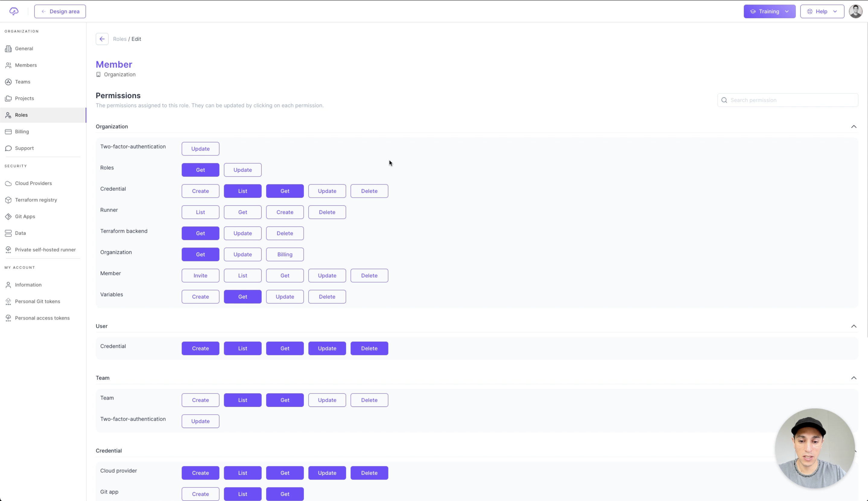Collapse the User permissions section
868x501 pixels.
(x=854, y=326)
